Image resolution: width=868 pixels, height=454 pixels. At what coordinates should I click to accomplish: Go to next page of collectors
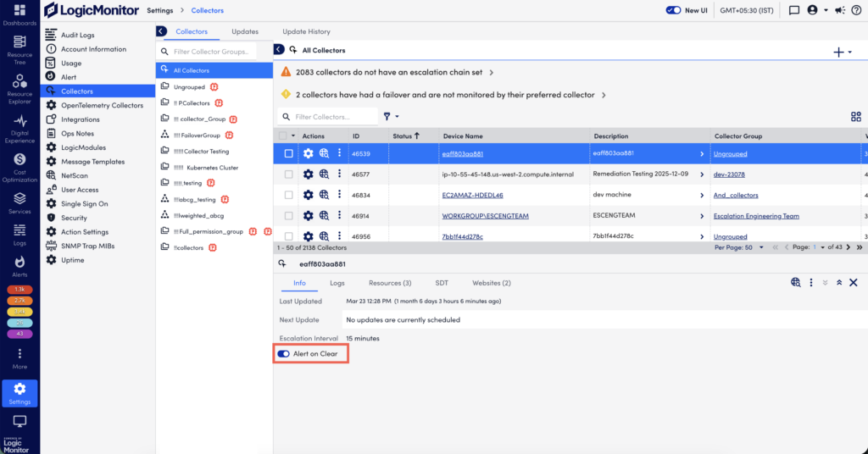tap(848, 247)
